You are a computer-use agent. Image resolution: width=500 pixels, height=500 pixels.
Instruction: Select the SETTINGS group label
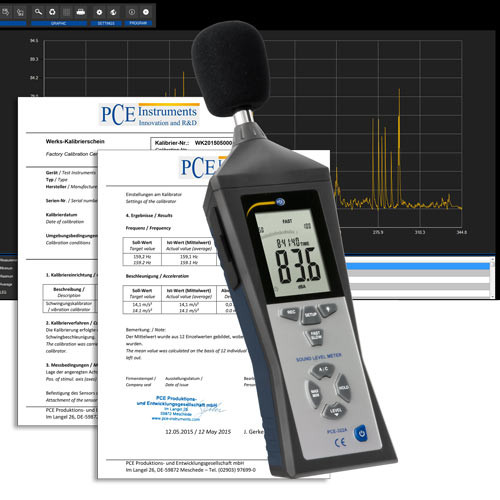click(x=106, y=23)
